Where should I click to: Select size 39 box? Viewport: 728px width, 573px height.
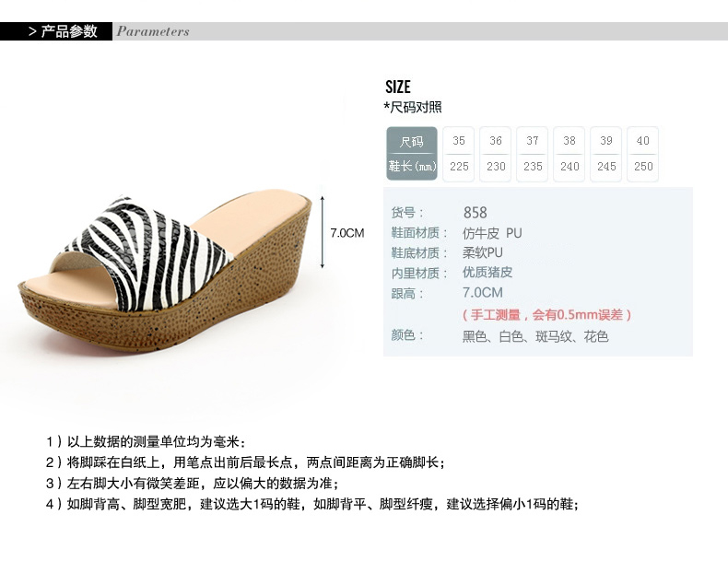tap(605, 154)
